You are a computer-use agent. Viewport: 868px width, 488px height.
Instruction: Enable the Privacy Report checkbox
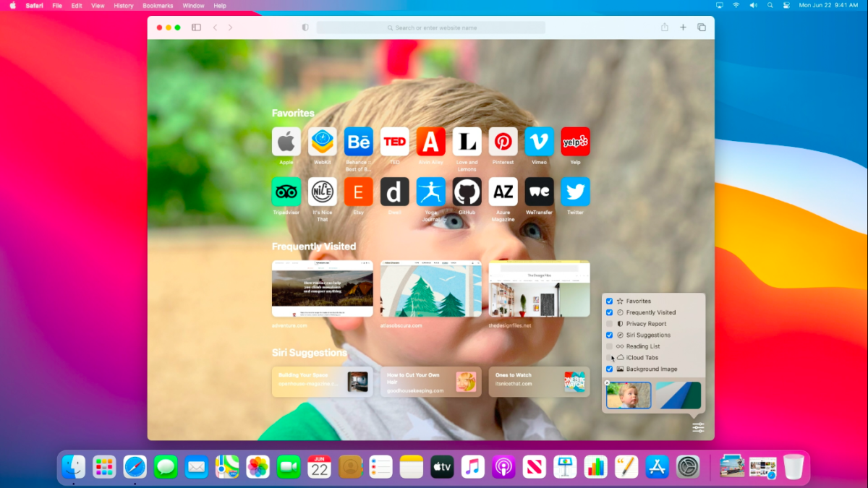click(x=610, y=324)
